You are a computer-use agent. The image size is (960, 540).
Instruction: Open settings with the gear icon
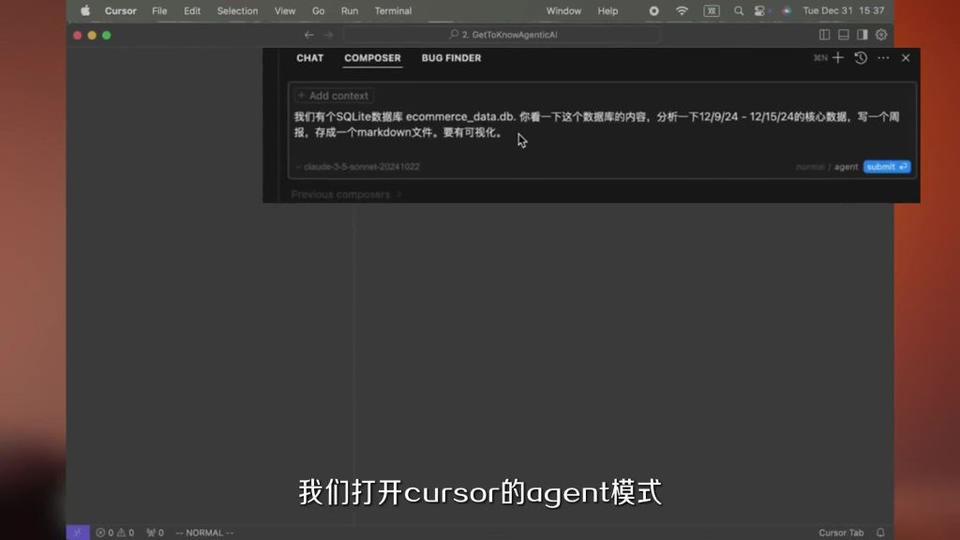(x=882, y=35)
